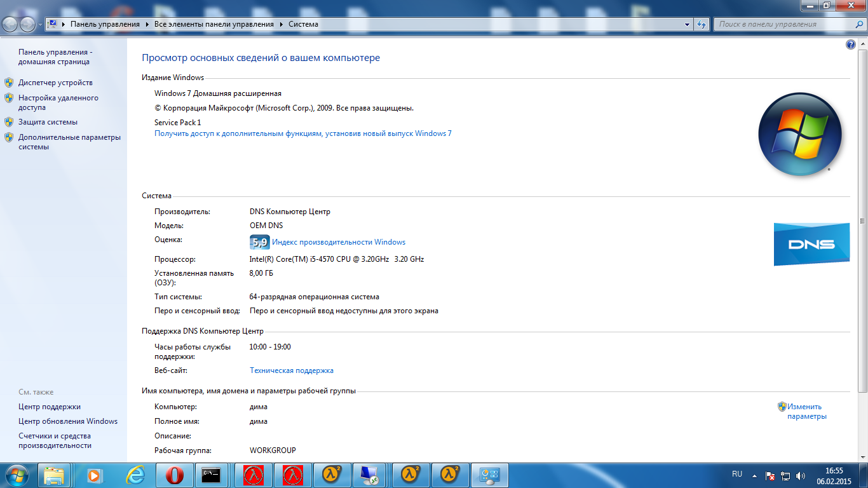Select 'Система' breadcrumb in address bar

pos(303,24)
